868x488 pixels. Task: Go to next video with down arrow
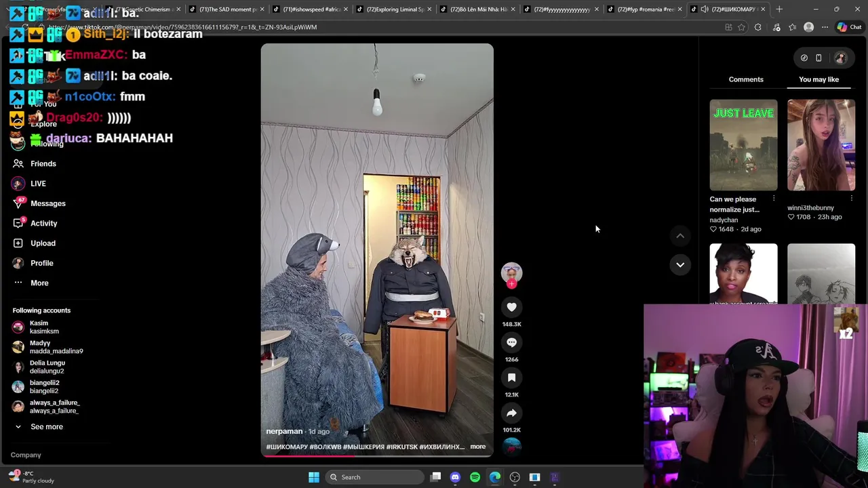(x=680, y=264)
